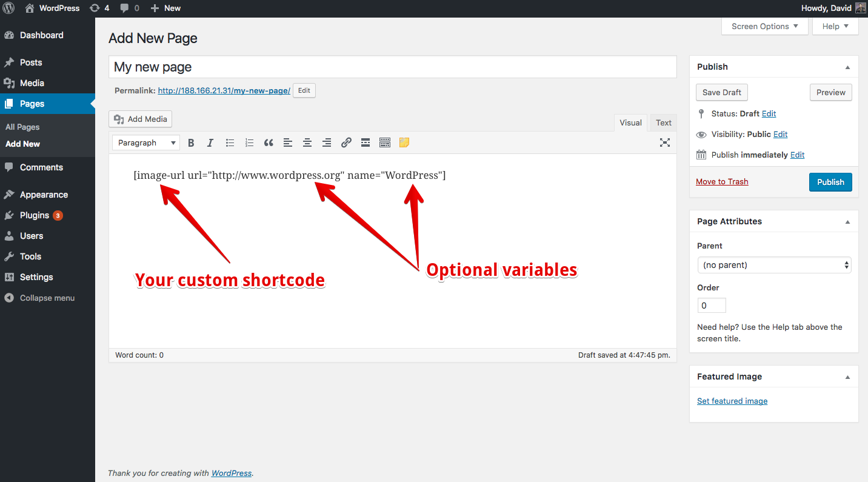Select Add New under Pages

(x=22, y=144)
